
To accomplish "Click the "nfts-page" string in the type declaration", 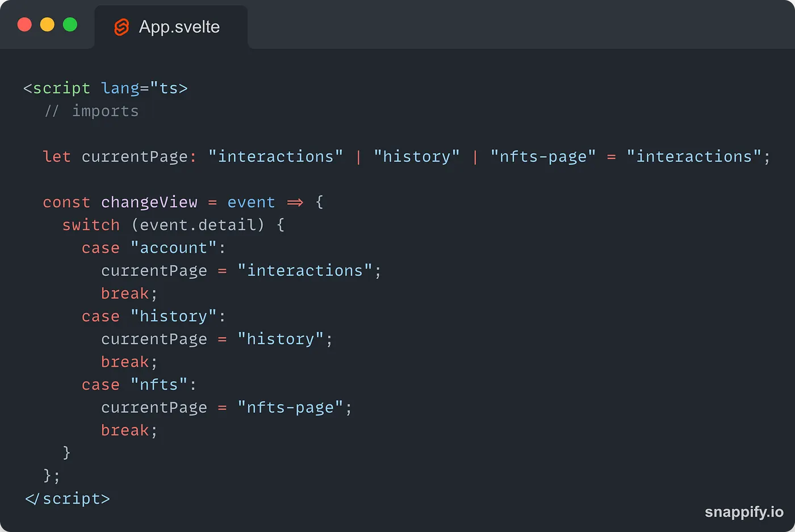I will (x=542, y=157).
